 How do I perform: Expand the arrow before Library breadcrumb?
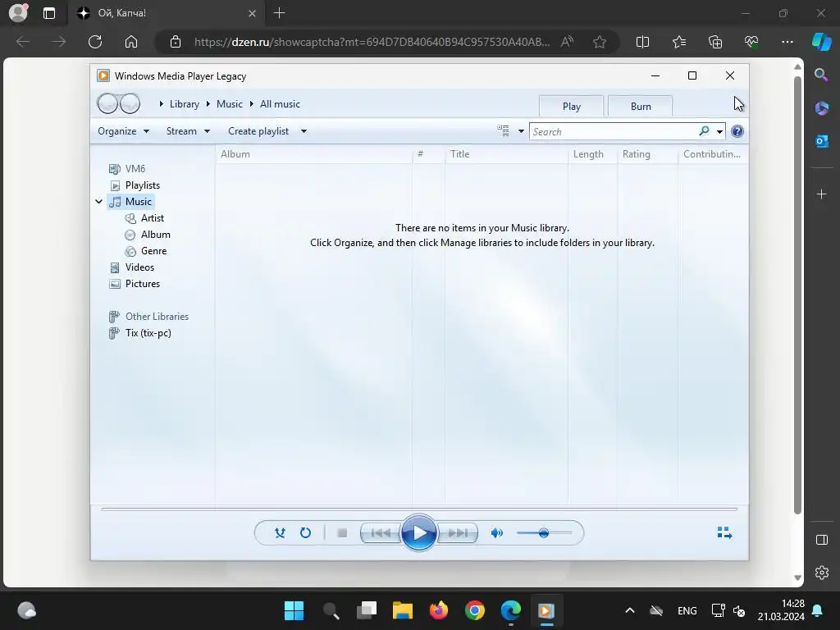(x=161, y=104)
